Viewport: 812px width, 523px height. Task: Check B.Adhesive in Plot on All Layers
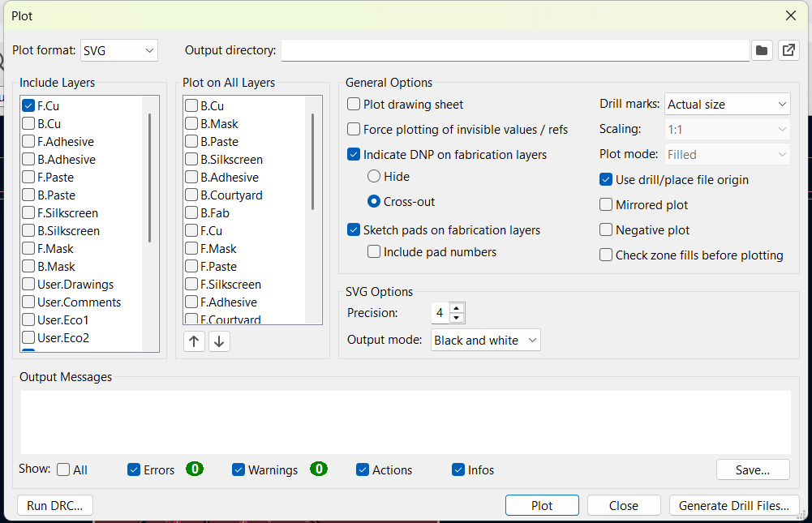[x=191, y=177]
